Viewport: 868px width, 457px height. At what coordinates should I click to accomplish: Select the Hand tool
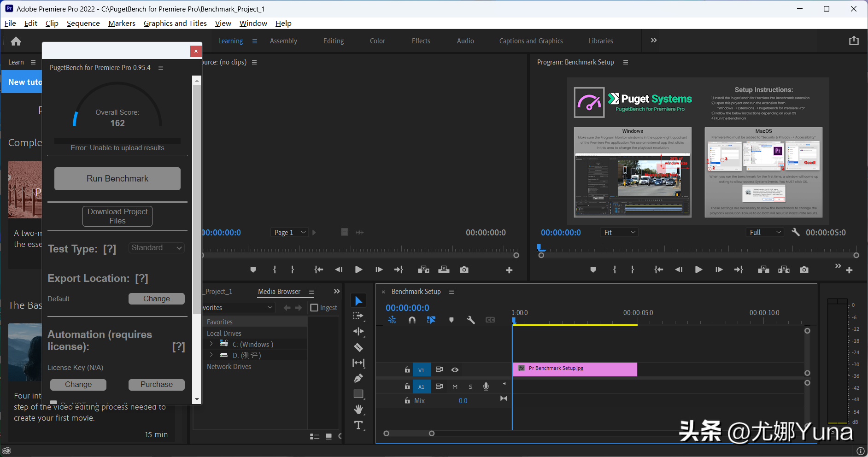pyautogui.click(x=358, y=409)
